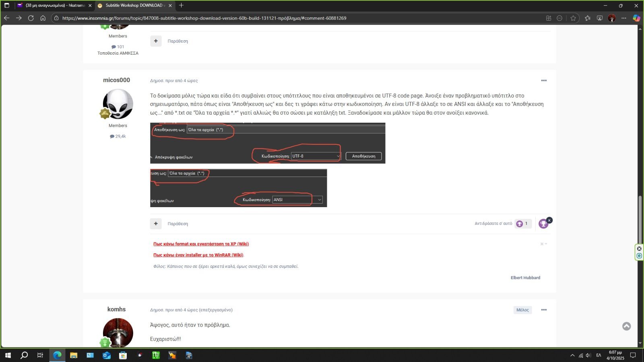View micos000's alien avatar
This screenshot has width=644, height=362.
[118, 104]
